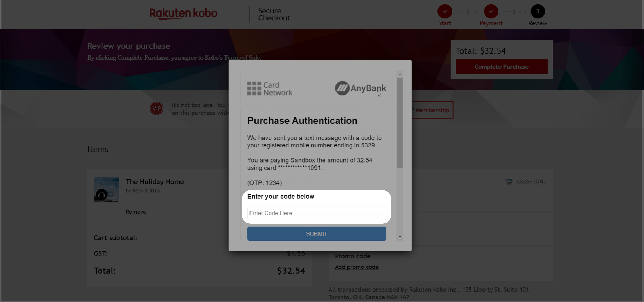
Task: Click the Add promo code link
Action: pyautogui.click(x=357, y=267)
